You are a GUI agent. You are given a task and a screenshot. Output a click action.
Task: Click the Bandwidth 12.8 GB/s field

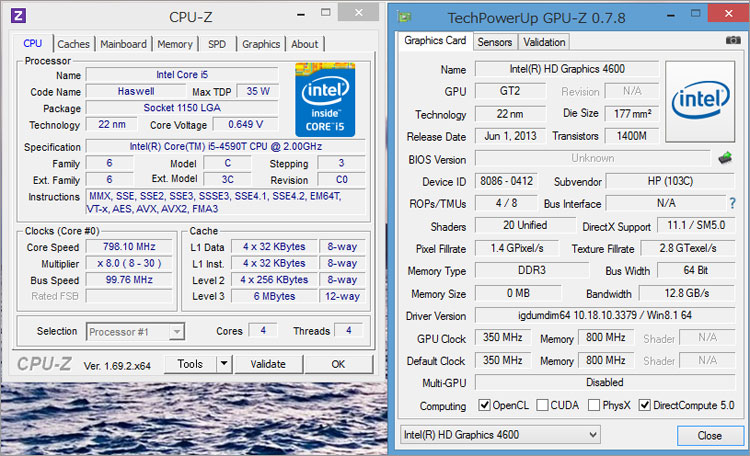[x=687, y=293]
